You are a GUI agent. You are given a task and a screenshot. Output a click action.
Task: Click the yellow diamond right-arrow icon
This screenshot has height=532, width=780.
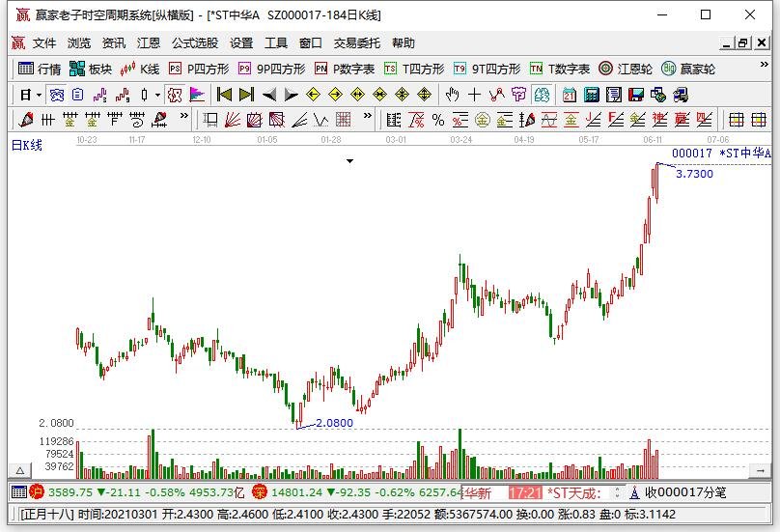coord(335,95)
